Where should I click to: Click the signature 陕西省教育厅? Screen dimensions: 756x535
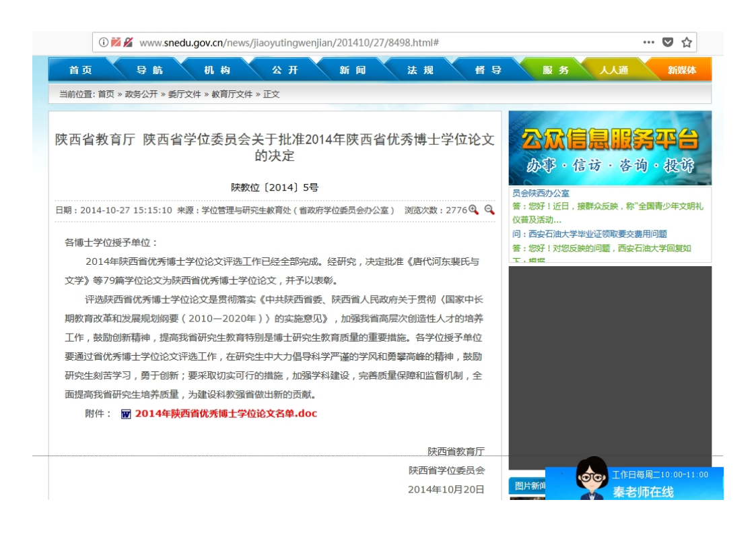456,451
